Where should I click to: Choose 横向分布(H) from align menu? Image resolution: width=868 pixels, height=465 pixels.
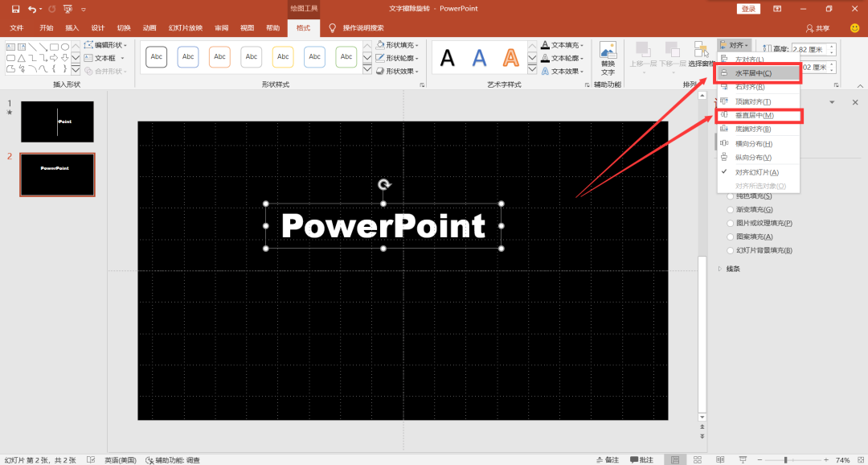759,143
